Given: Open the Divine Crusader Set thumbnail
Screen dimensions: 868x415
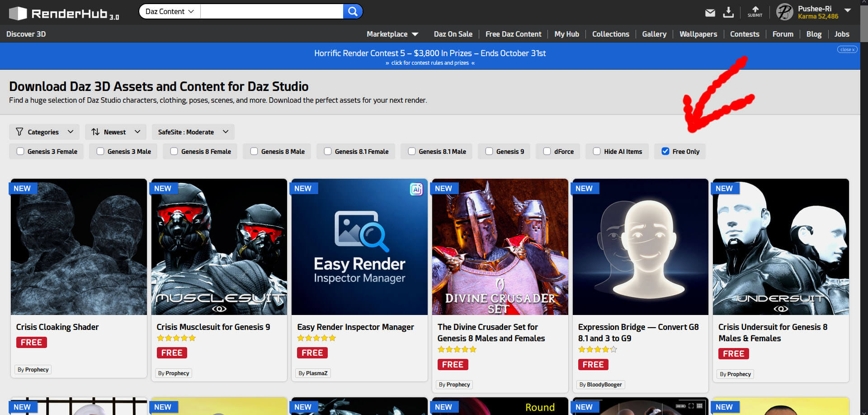Looking at the screenshot, I should click(x=500, y=247).
